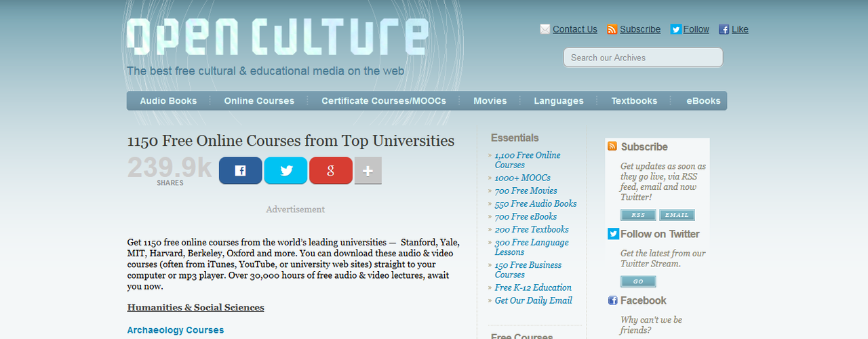Focus the Search our Archives field
The width and height of the screenshot is (868, 339).
643,58
